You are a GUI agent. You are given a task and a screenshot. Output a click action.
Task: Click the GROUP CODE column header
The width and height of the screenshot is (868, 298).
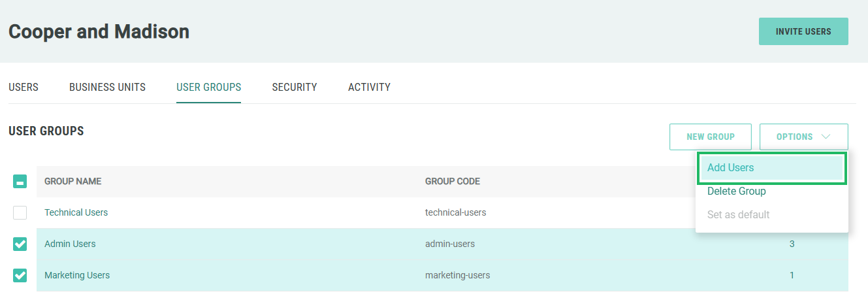[x=452, y=182]
